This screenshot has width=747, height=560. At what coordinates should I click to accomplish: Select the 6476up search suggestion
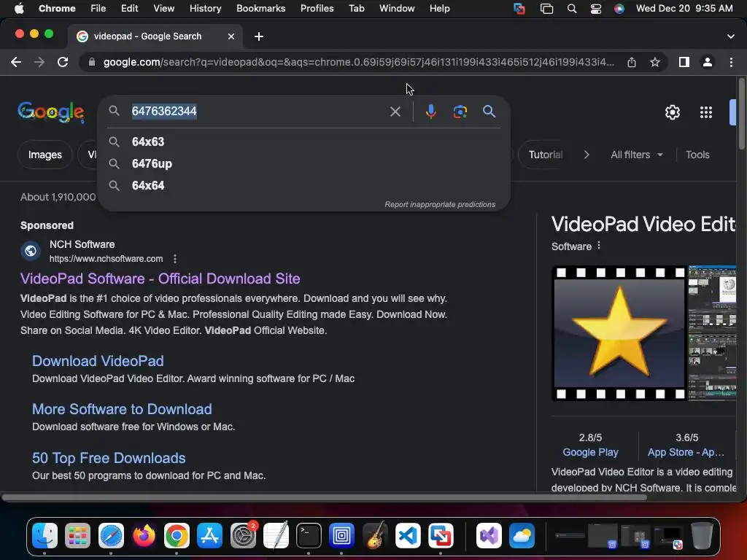(303, 164)
